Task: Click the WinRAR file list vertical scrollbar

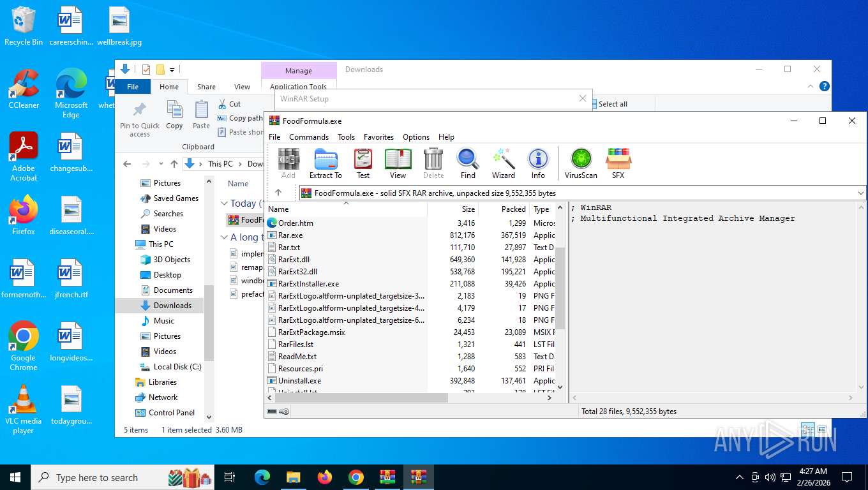Action: click(x=560, y=288)
